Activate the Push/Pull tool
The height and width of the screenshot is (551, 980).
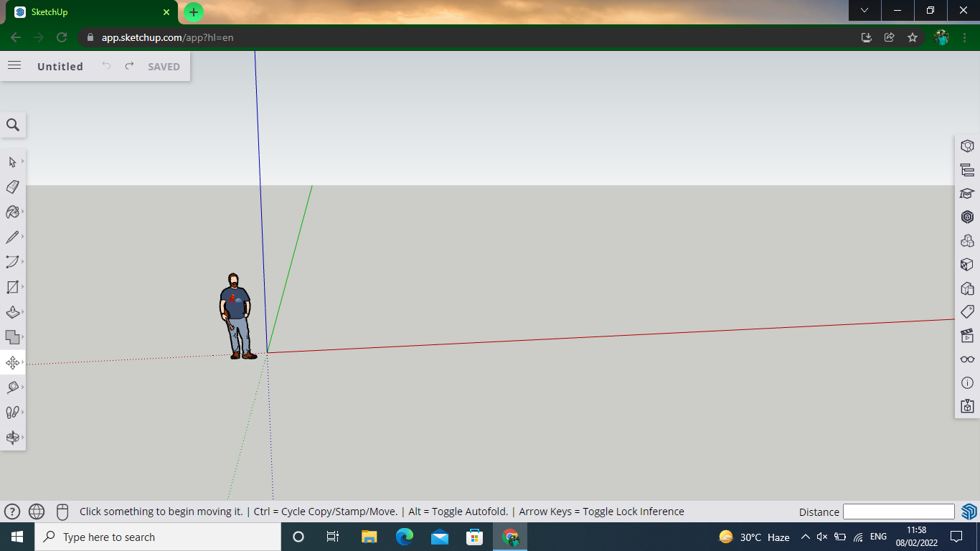[x=12, y=312]
